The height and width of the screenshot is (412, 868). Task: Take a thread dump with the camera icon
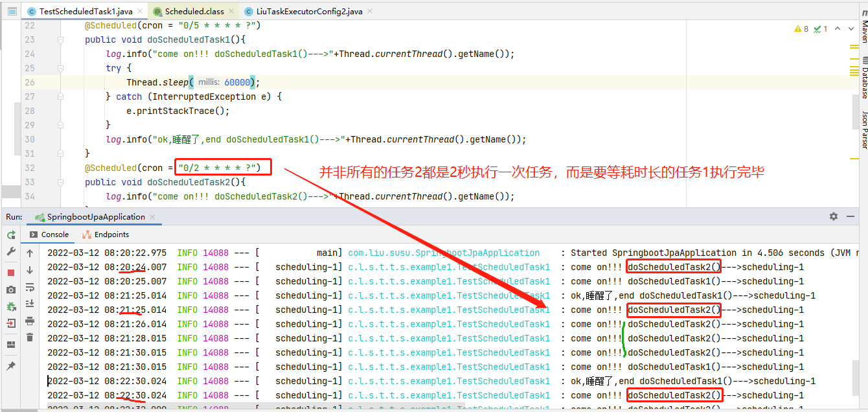[10, 289]
